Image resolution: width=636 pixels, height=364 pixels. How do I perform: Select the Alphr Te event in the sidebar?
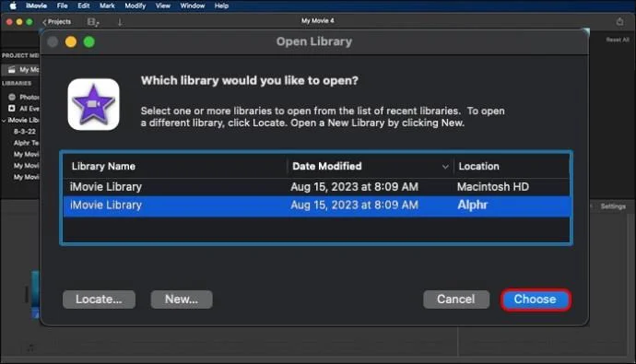[x=26, y=143]
